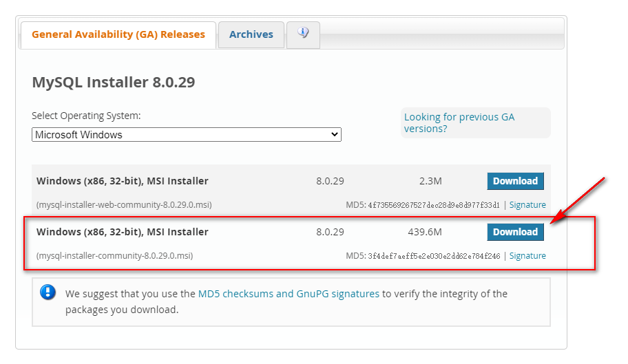The height and width of the screenshot is (364, 628).
Task: Open Signature link for web-community installer
Action: (x=527, y=205)
